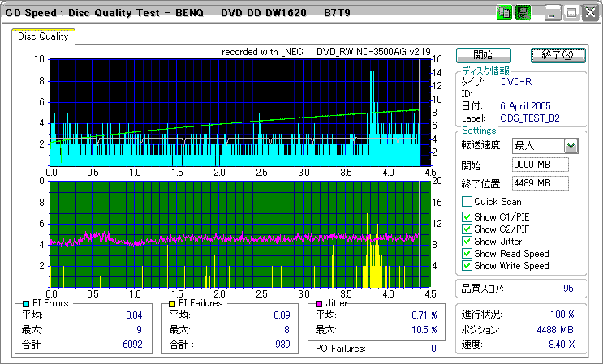Click the floppy disk save icon
Image resolution: width=603 pixels, height=364 pixels.
(x=523, y=14)
